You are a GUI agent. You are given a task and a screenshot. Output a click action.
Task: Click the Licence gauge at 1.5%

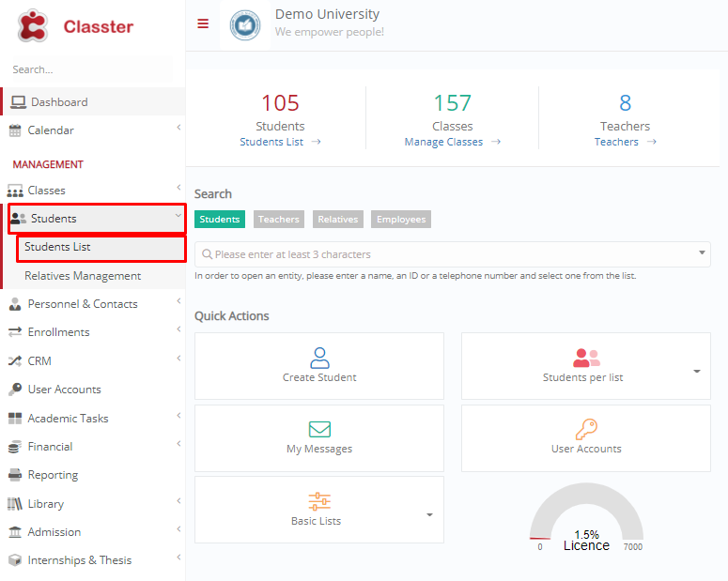586,517
